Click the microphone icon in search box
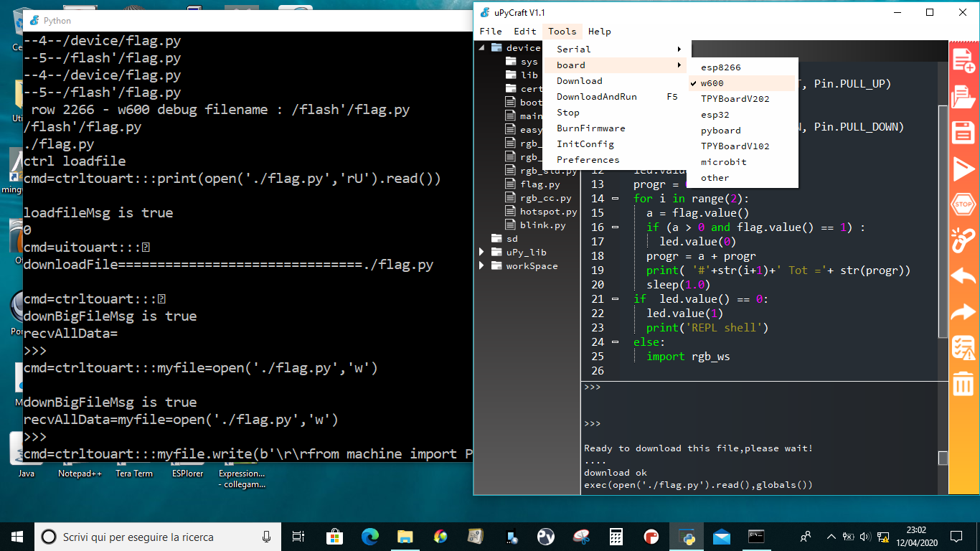The width and height of the screenshot is (980, 551). [267, 537]
